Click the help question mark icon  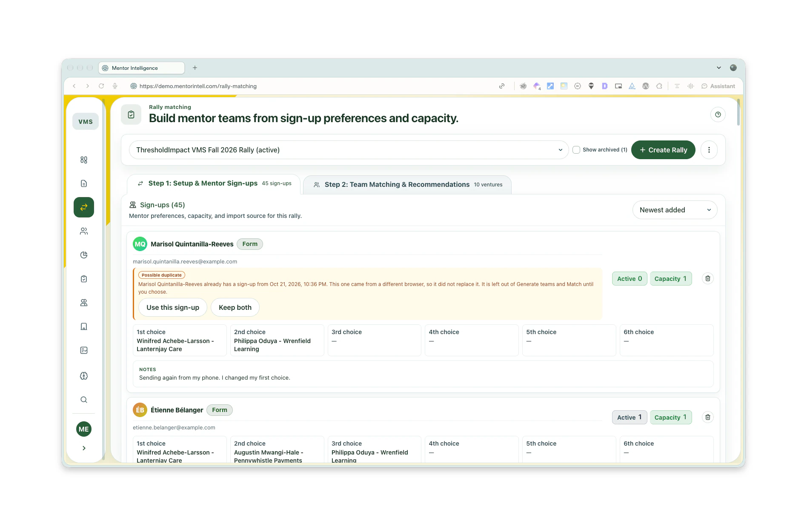pos(718,114)
